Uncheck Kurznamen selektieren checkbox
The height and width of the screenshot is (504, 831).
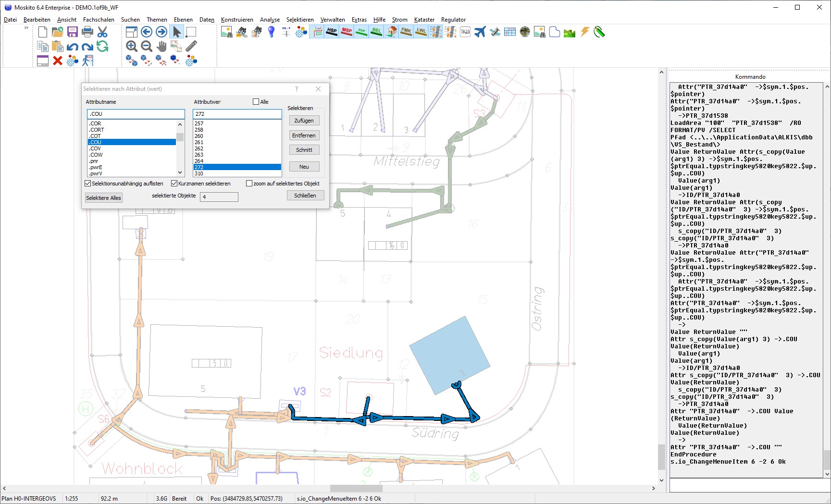click(x=174, y=184)
